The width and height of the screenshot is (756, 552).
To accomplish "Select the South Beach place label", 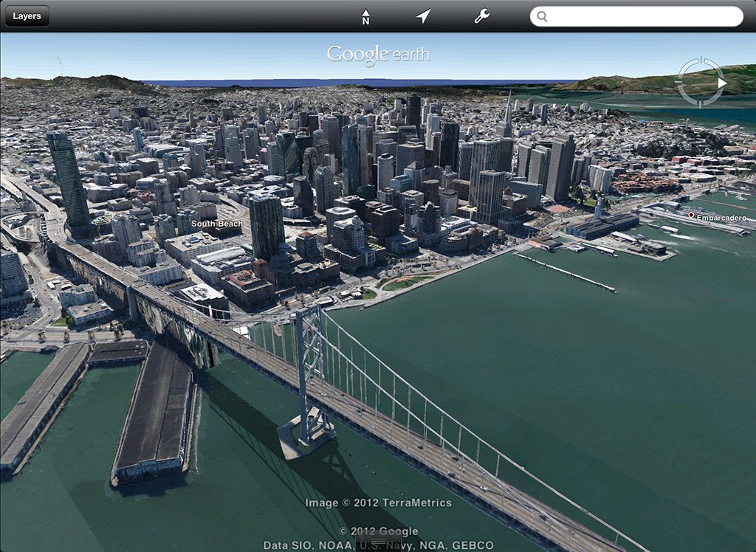I will (x=217, y=224).
